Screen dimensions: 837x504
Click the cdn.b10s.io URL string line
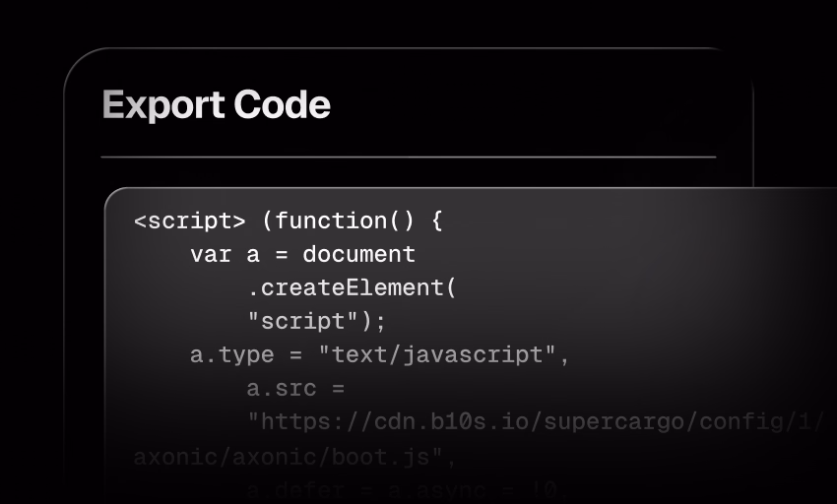pos(536,422)
